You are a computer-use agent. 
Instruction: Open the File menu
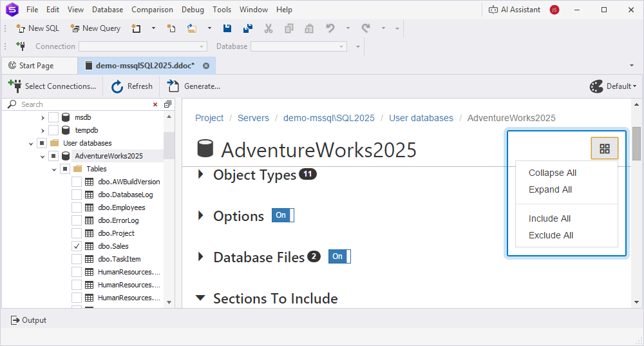coord(32,10)
